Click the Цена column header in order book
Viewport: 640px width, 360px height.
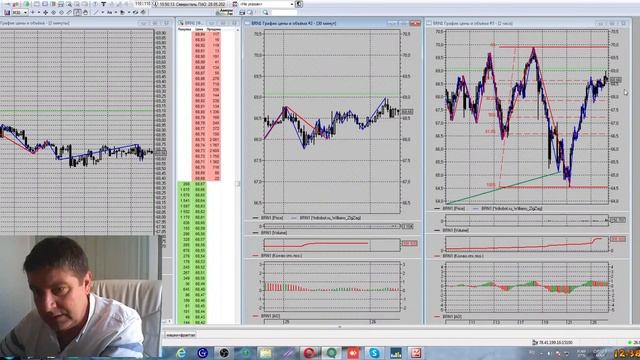point(199,29)
